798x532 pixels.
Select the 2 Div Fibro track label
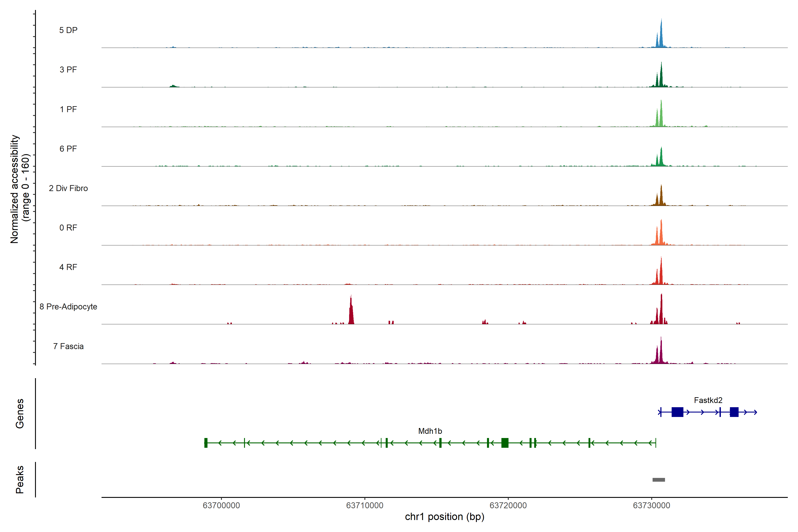coord(68,188)
